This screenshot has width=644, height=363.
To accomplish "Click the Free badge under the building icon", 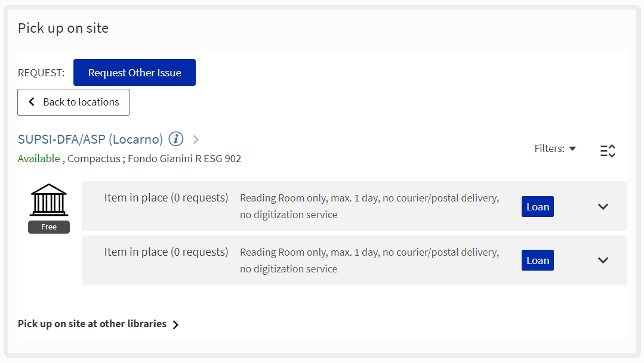I will [x=49, y=227].
